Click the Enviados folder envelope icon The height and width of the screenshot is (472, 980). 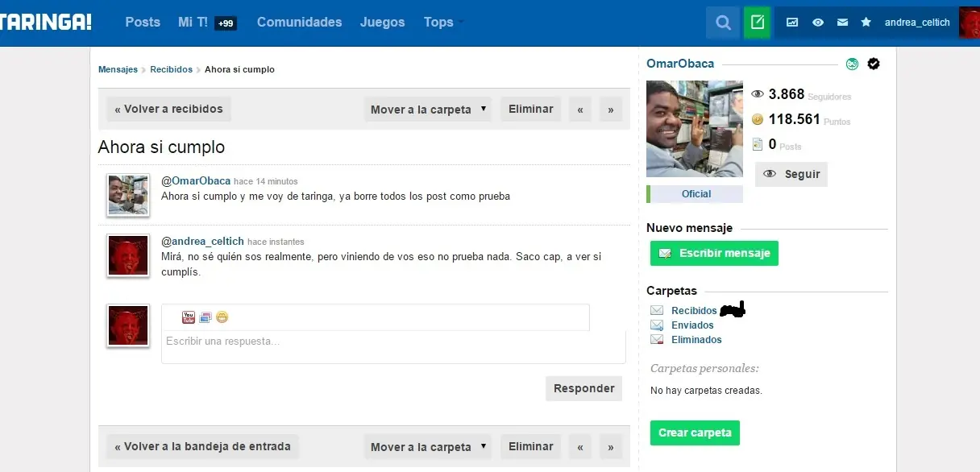657,325
